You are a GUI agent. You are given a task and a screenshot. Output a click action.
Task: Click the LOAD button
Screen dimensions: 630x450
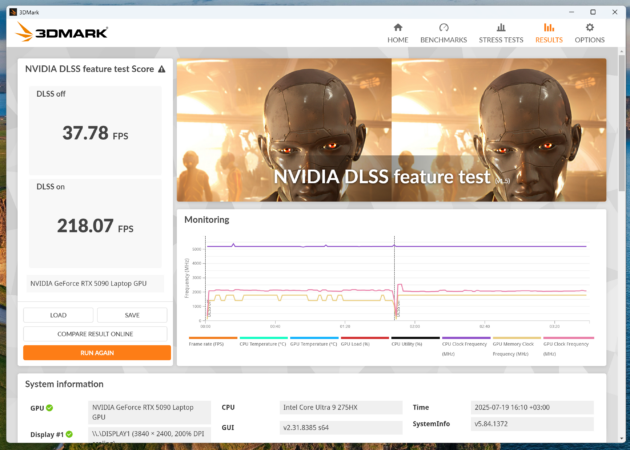(58, 315)
